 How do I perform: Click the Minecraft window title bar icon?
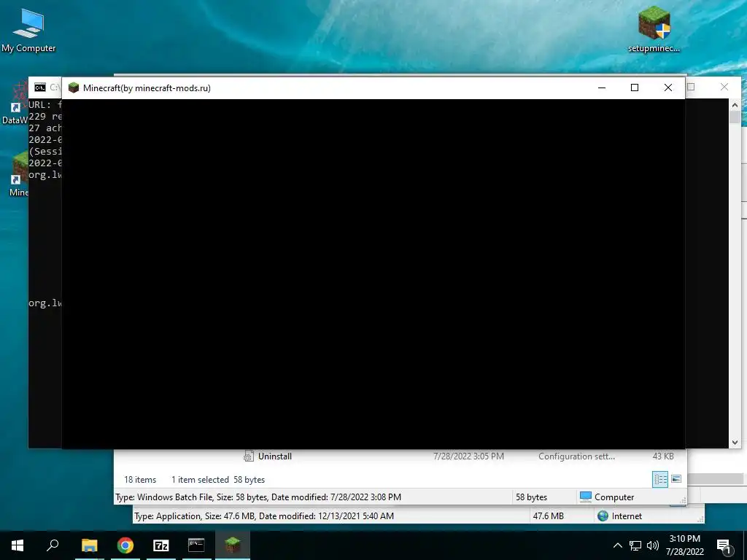point(74,87)
